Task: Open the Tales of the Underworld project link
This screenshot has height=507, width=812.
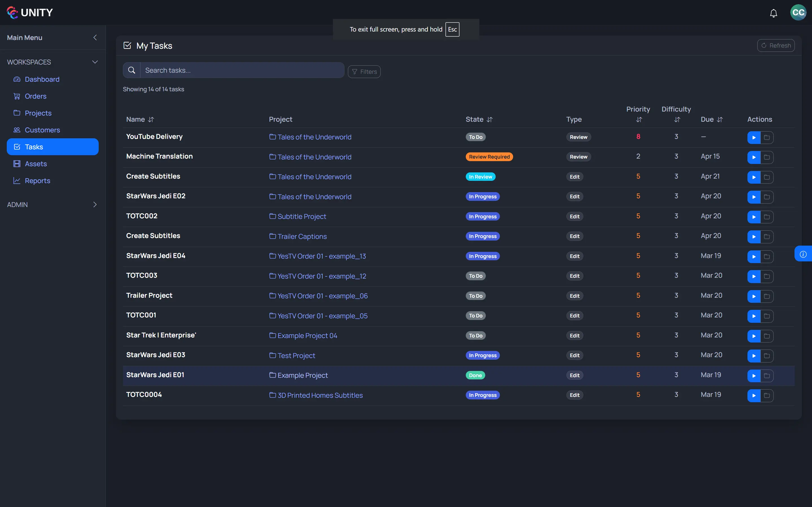Action: (x=314, y=137)
